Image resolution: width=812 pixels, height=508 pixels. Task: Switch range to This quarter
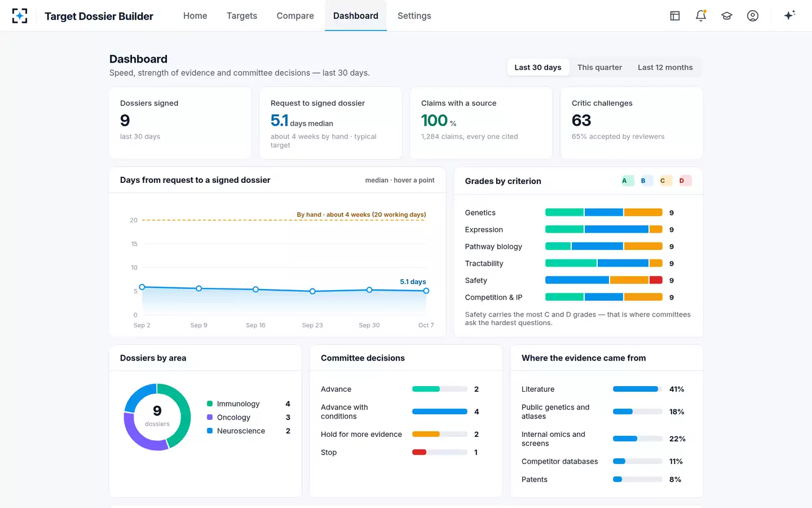599,67
